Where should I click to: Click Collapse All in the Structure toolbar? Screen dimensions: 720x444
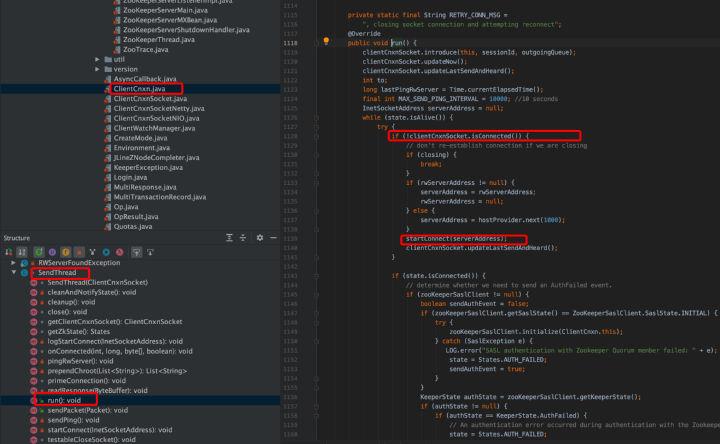pyautogui.click(x=243, y=238)
